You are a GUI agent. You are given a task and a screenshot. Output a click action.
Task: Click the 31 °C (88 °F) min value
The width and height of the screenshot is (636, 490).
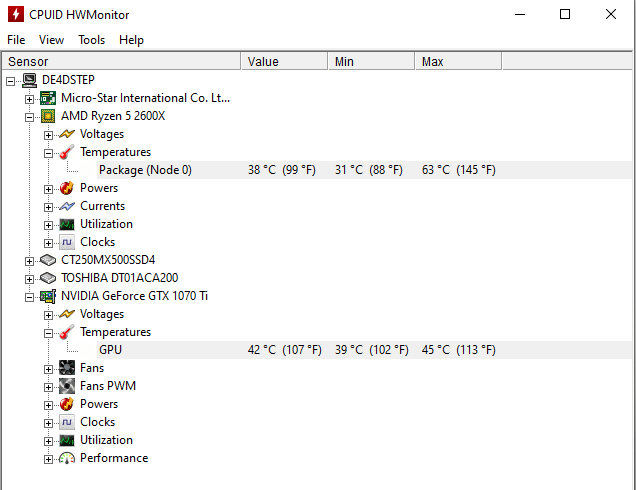(x=369, y=170)
